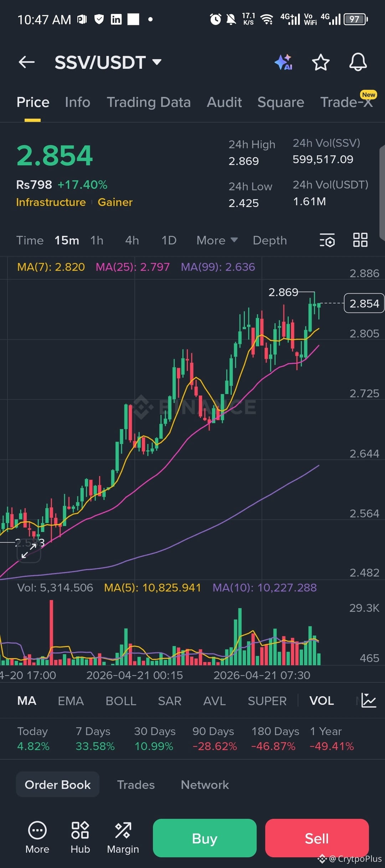Toggle the MA indicator

click(x=27, y=701)
